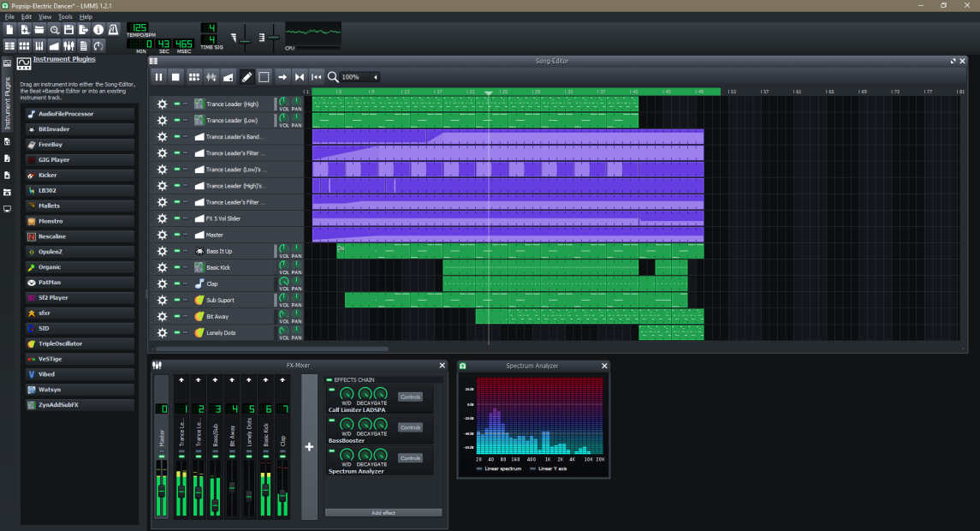Mute the Trance Leader (High) track
Image resolution: width=980 pixels, height=531 pixels.
(x=176, y=104)
